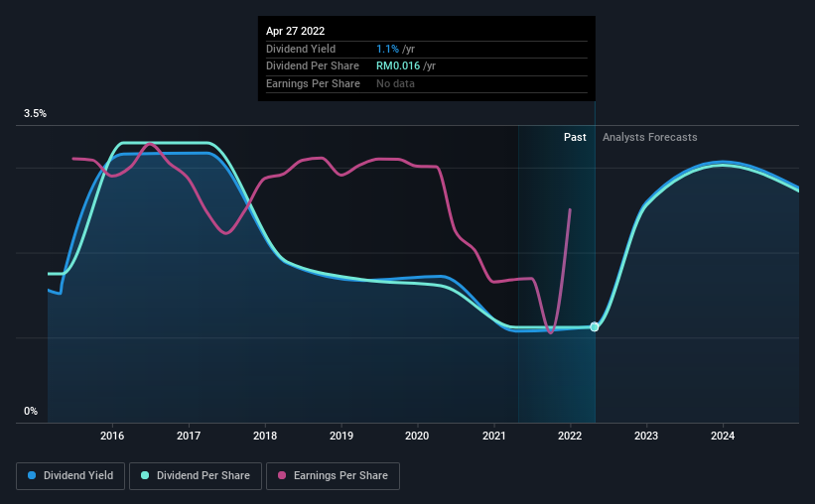The height and width of the screenshot is (504, 815).
Task: Click the 'No data' earnings value
Action: pos(395,83)
